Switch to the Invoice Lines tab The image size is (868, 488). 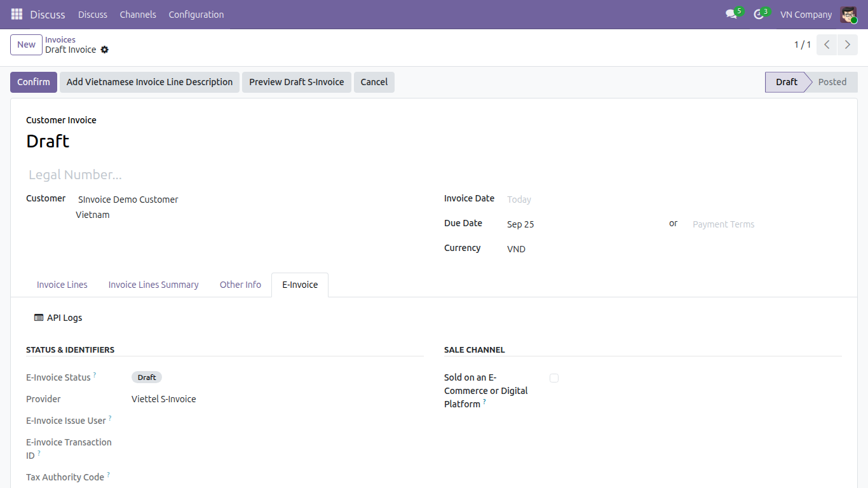[x=62, y=285]
